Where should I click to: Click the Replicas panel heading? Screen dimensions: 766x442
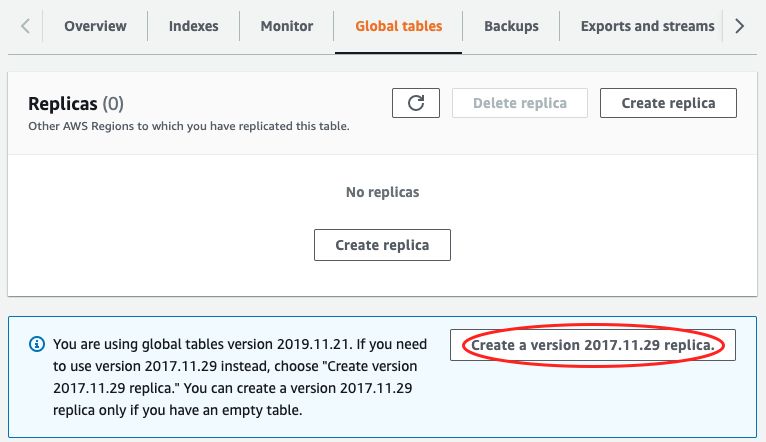pos(63,104)
